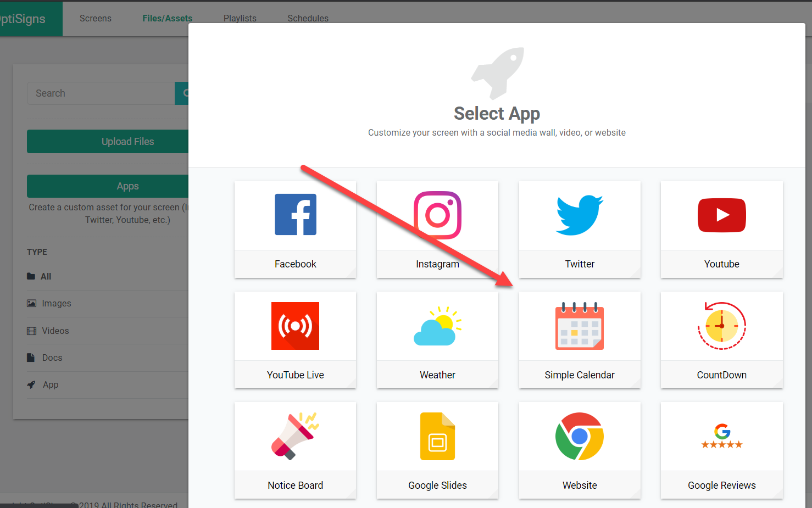
Task: Pick the Twitter bird icon
Action: (580, 215)
